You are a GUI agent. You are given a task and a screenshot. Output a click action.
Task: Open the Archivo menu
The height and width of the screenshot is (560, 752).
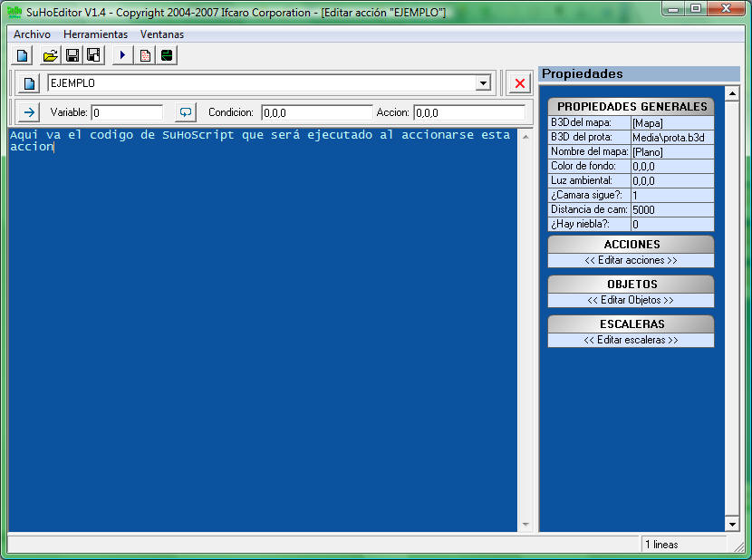32,34
